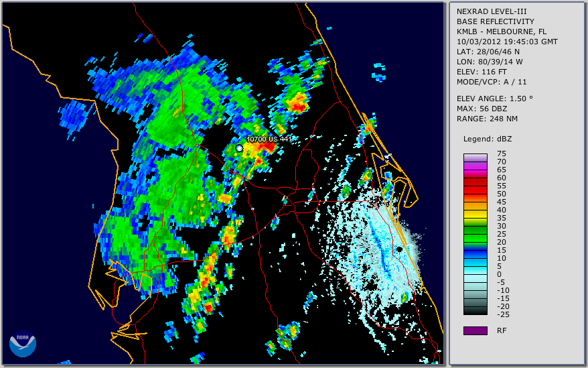The image size is (588, 368).
Task: Select the purple RF legend swatch
Action: (475, 330)
